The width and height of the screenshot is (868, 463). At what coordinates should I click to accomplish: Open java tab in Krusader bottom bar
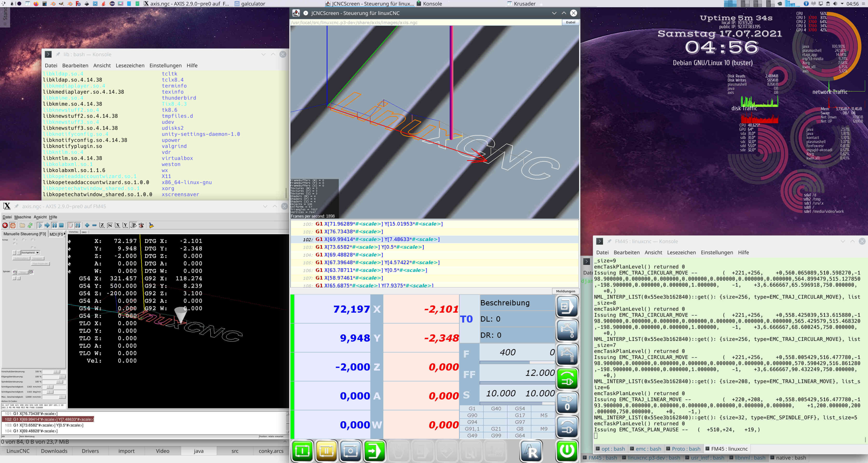pyautogui.click(x=199, y=451)
